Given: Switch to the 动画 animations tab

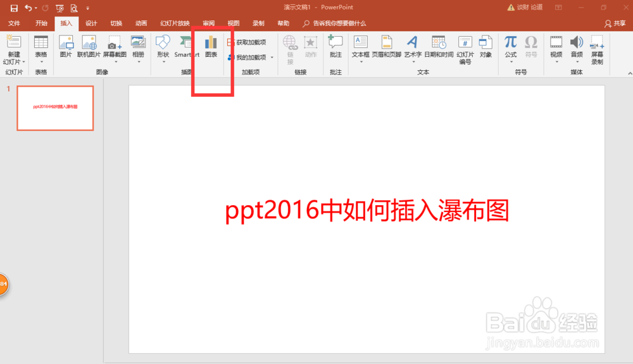Looking at the screenshot, I should pos(141,23).
